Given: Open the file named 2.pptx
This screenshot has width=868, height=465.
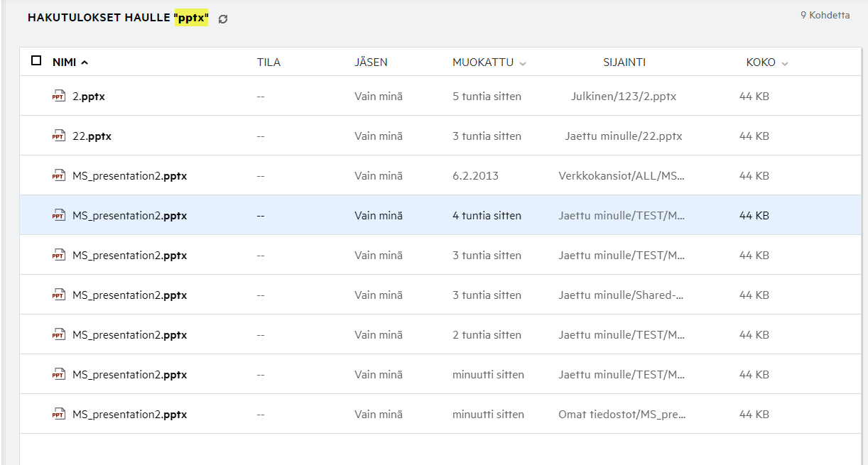Looking at the screenshot, I should click(89, 97).
